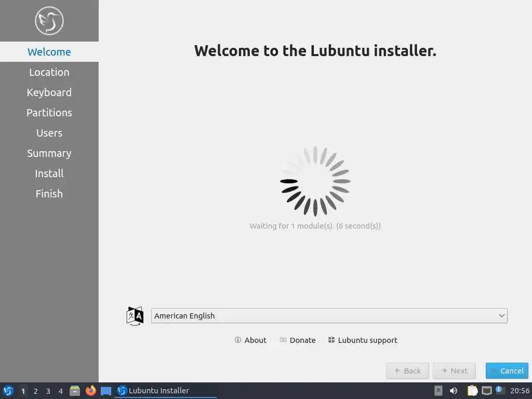
Task: Click the show desktop icon in taskbar
Action: pyautogui.click(x=106, y=391)
